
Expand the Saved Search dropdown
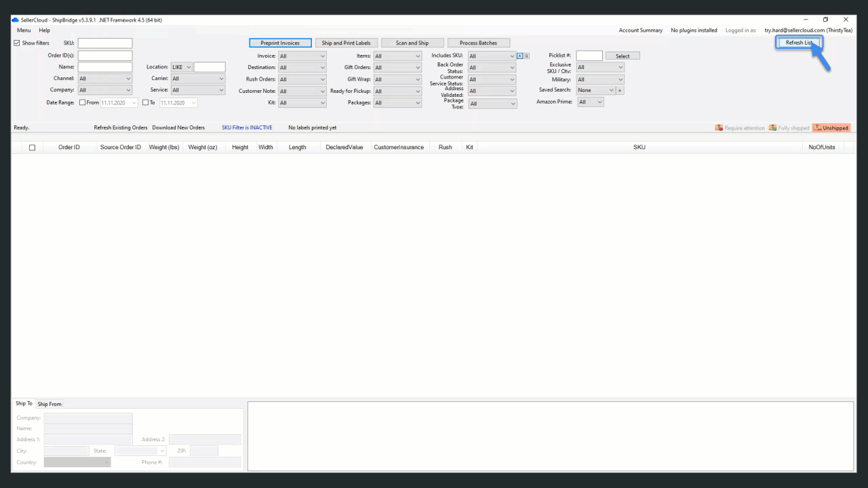point(595,90)
